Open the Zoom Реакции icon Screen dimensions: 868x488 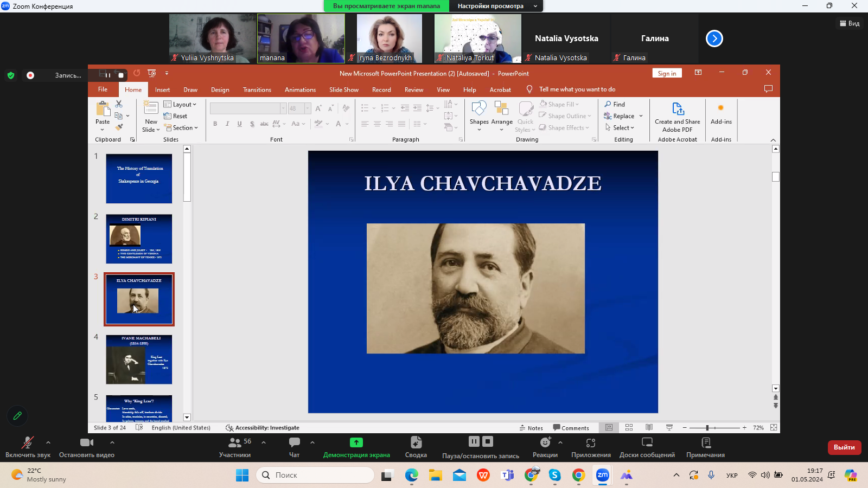(x=545, y=442)
